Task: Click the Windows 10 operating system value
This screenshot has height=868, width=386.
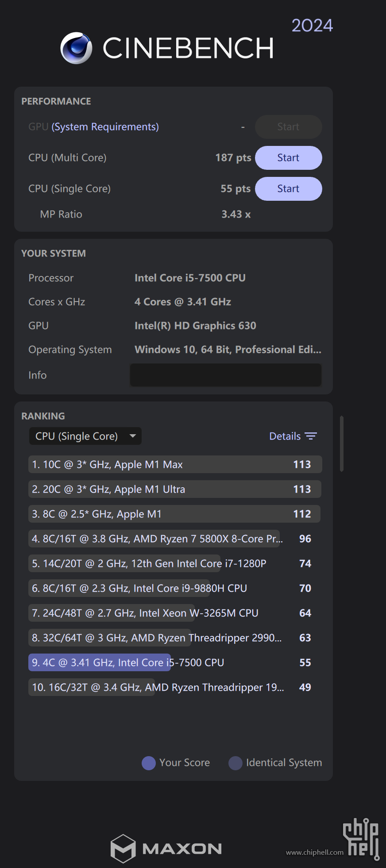Action: click(x=228, y=349)
